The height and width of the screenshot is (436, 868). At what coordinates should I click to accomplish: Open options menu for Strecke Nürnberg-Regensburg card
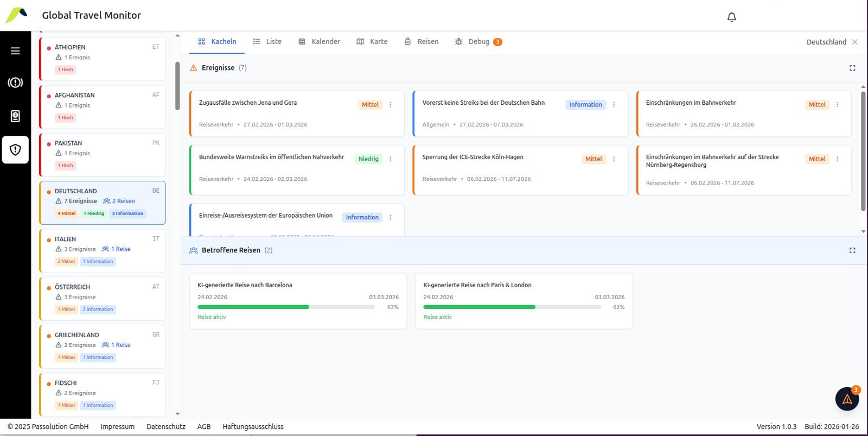coord(837,159)
